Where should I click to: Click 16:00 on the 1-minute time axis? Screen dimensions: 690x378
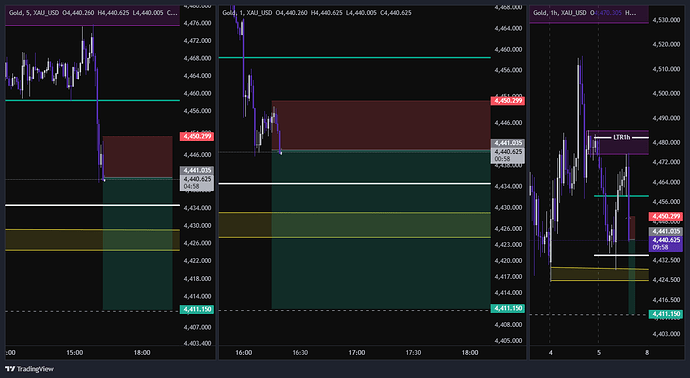[243, 353]
